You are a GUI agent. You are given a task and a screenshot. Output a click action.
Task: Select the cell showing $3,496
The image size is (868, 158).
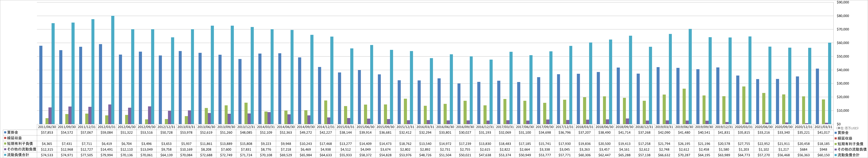pos(147,144)
